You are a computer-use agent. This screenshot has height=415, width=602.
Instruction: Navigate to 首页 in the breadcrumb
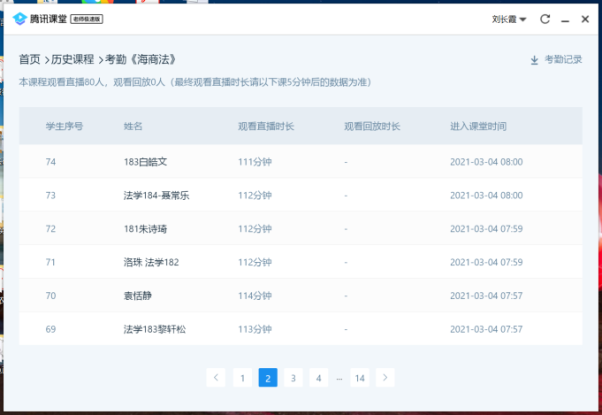tap(30, 60)
